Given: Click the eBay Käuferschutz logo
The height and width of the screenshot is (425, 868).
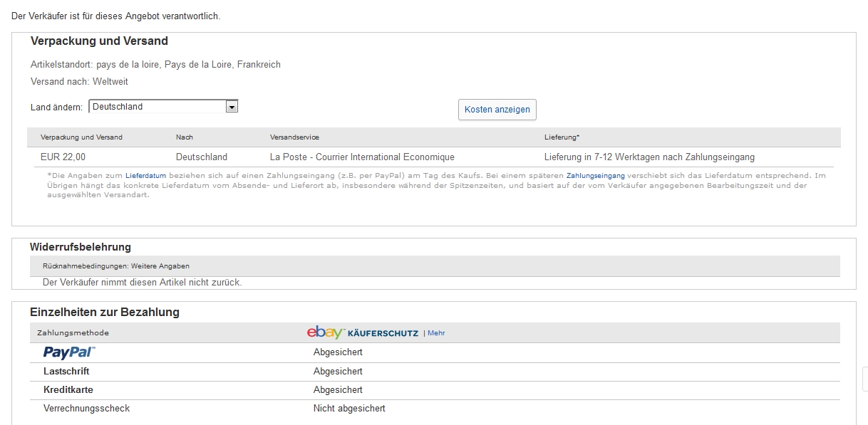Looking at the screenshot, I should (x=362, y=332).
